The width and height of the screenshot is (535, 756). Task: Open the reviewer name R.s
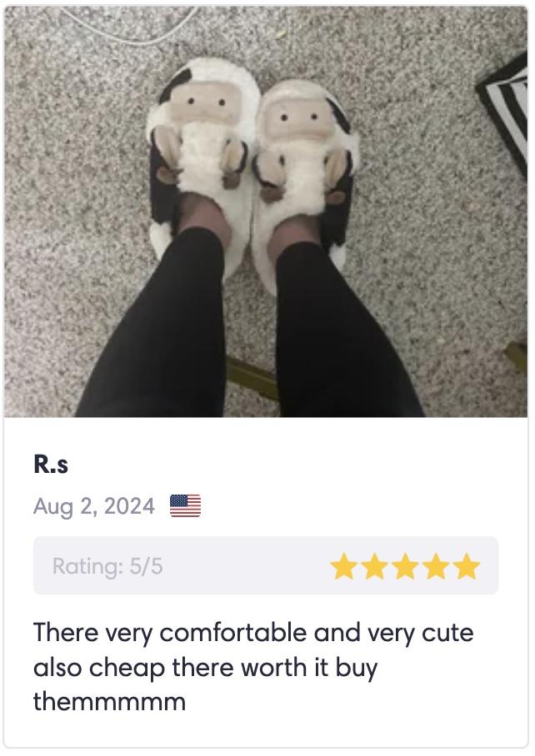(x=51, y=464)
